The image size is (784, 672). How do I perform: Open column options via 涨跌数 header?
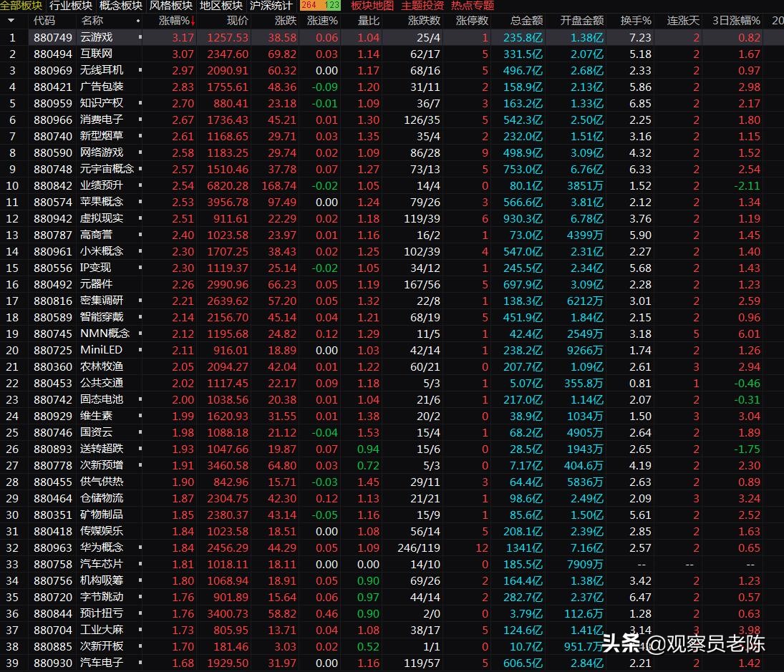[422, 21]
